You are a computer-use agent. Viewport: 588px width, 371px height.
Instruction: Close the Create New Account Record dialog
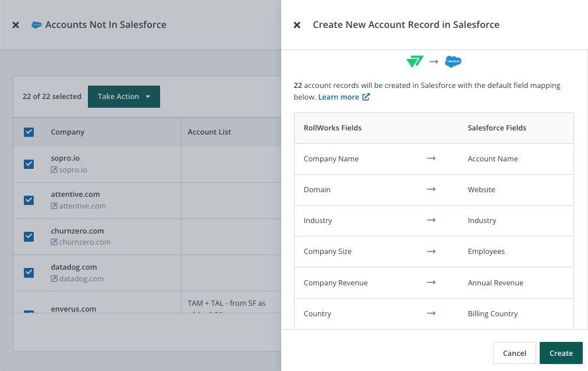click(297, 25)
